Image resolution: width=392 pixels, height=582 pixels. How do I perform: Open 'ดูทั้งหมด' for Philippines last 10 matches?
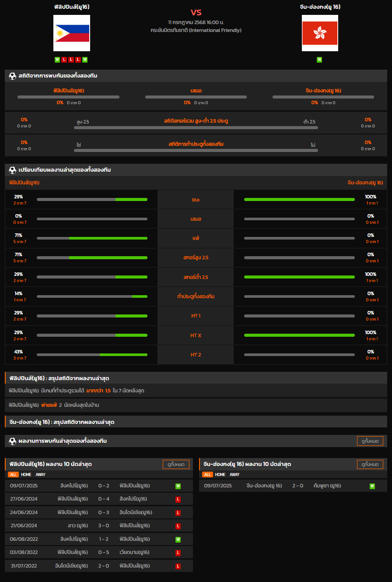coord(176,464)
